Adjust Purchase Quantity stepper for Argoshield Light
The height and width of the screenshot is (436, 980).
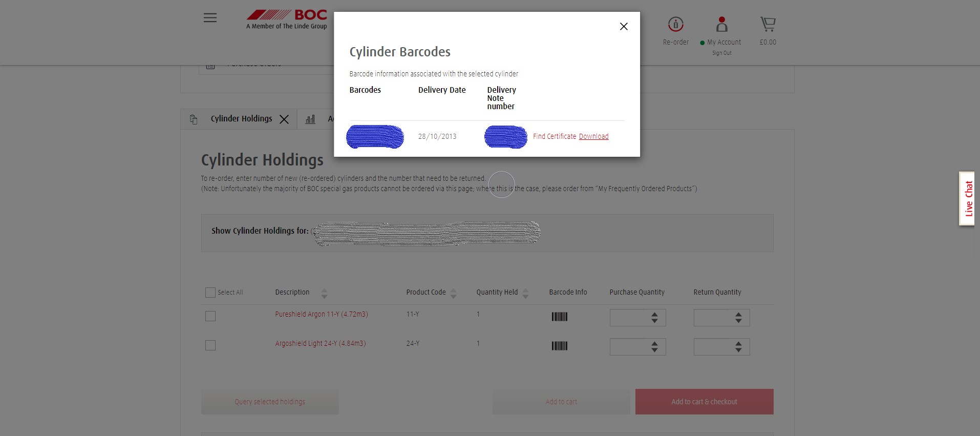[x=654, y=347]
